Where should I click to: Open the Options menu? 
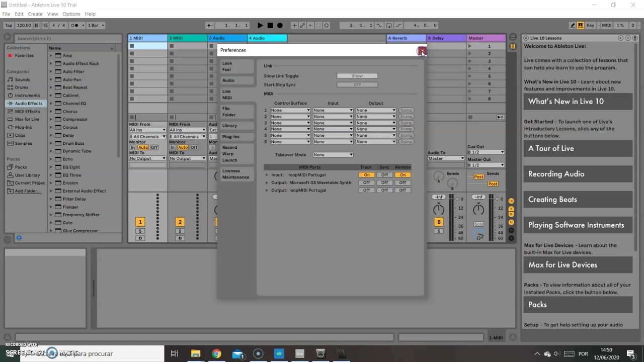pos(71,14)
